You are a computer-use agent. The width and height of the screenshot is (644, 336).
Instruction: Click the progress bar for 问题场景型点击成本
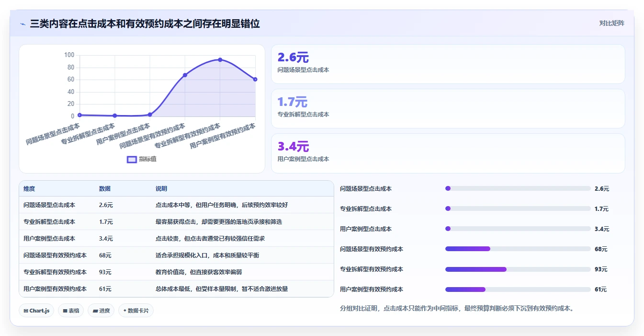[518, 188]
